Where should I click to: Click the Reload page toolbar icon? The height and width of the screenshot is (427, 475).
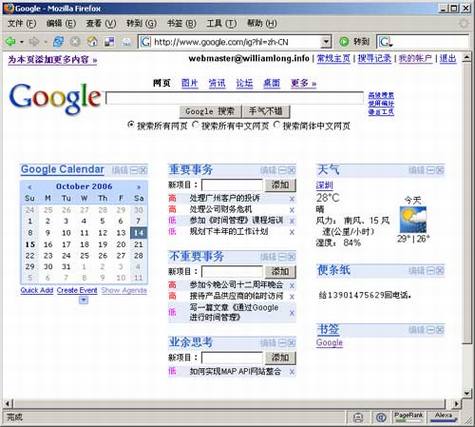(59, 42)
